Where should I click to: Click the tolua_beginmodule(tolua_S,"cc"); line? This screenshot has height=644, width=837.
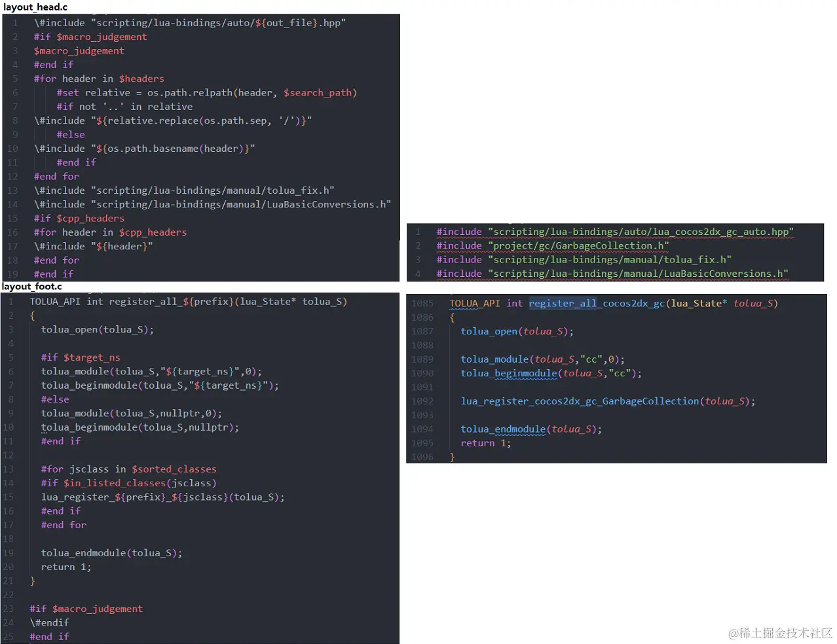551,373
